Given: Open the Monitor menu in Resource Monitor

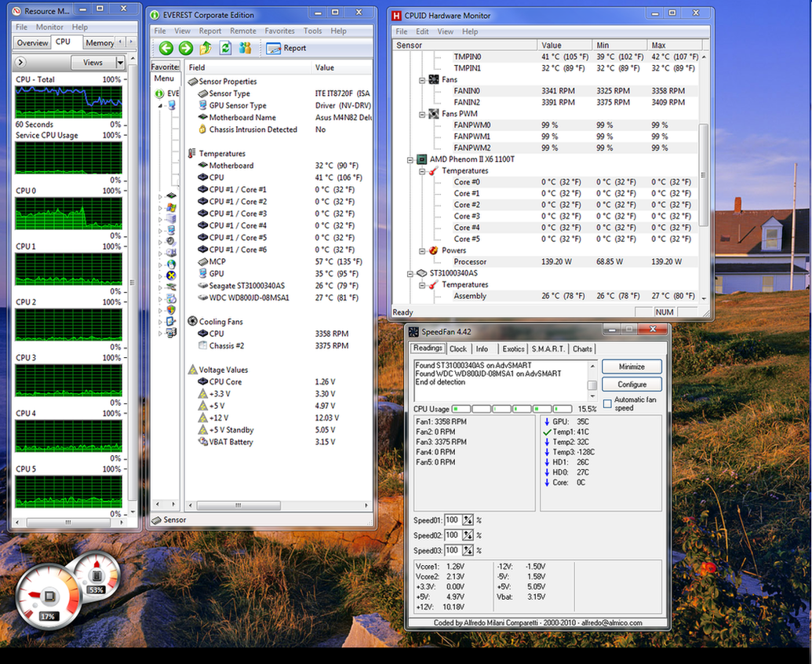Looking at the screenshot, I should click(x=49, y=27).
